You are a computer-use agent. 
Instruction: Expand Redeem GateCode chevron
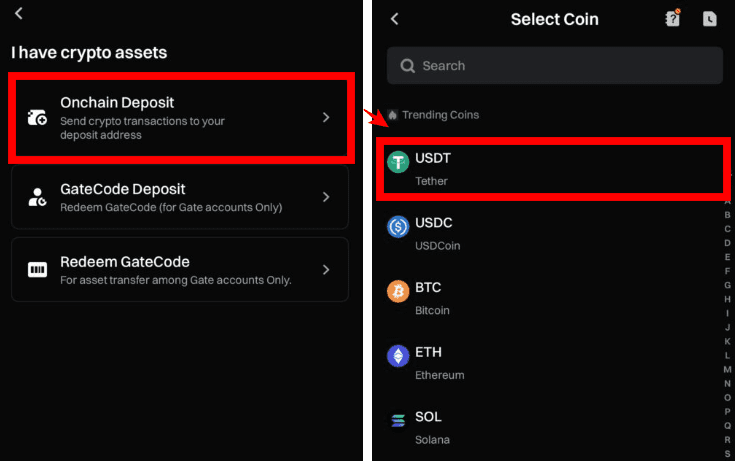point(326,270)
